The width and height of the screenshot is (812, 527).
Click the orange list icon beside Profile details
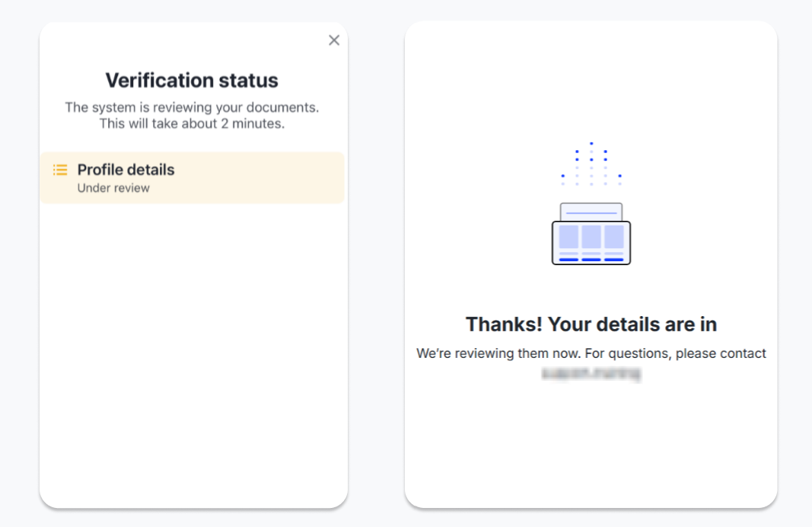click(x=60, y=170)
